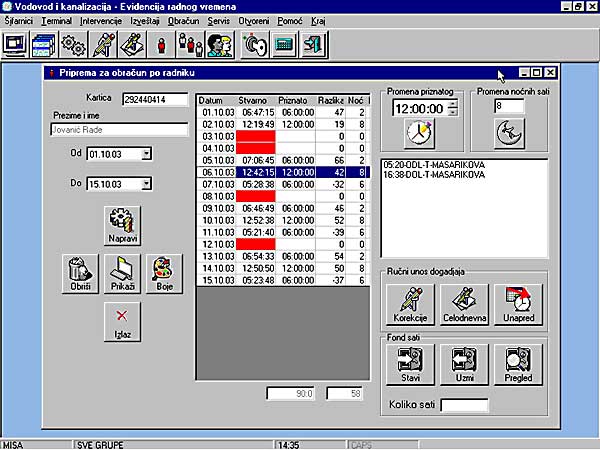Image resolution: width=600 pixels, height=450 pixels.
Task: Expand the Do end date dropdown
Action: [x=146, y=184]
